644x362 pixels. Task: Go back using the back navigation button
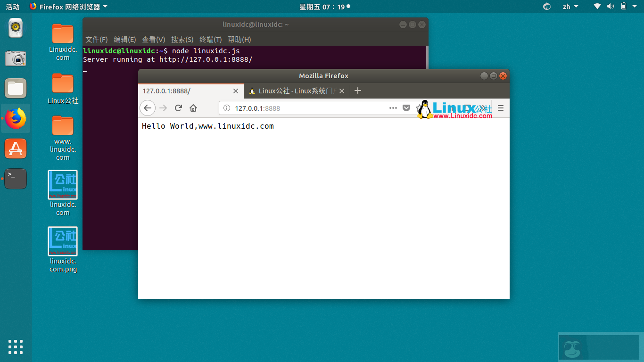pos(148,108)
